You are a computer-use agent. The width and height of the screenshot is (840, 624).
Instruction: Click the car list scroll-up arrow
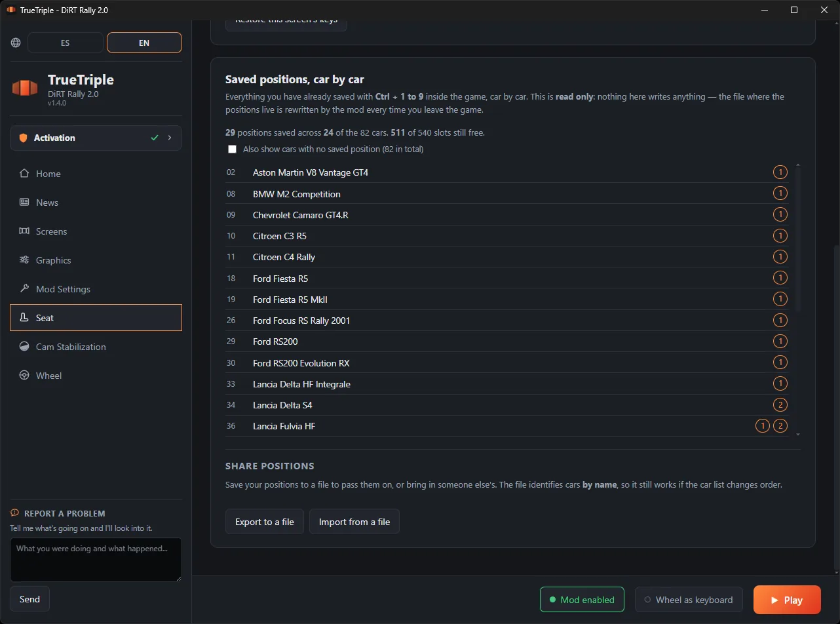[x=798, y=165]
